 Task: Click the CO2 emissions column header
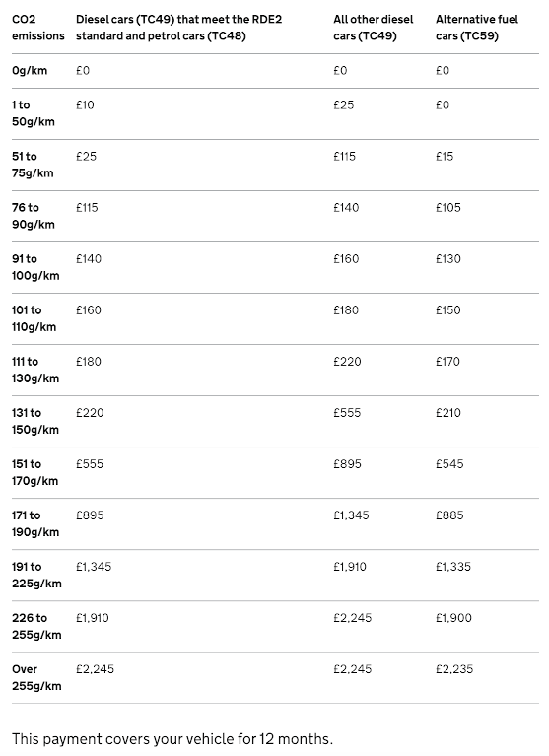click(38, 28)
